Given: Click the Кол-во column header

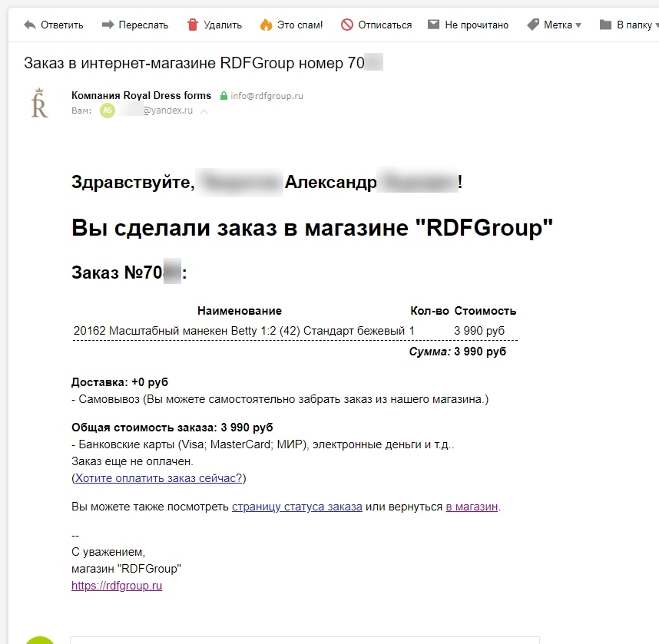Looking at the screenshot, I should tap(429, 311).
